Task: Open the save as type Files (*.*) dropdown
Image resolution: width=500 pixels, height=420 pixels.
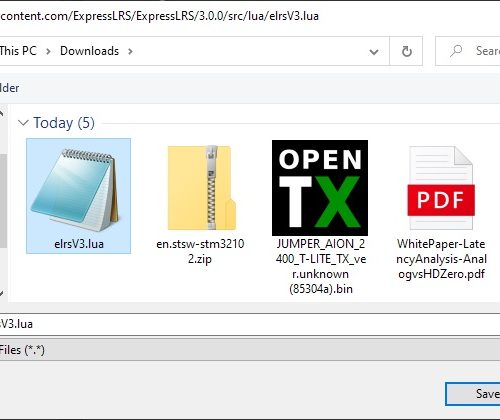Action: [x=250, y=350]
